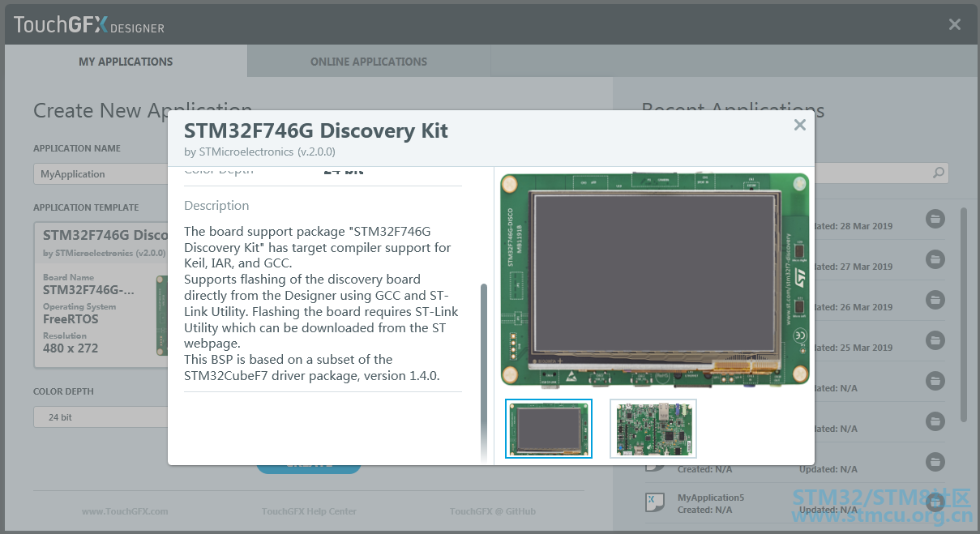
Task: Open folder for app updated 26 Mar 2019
Action: [x=935, y=300]
